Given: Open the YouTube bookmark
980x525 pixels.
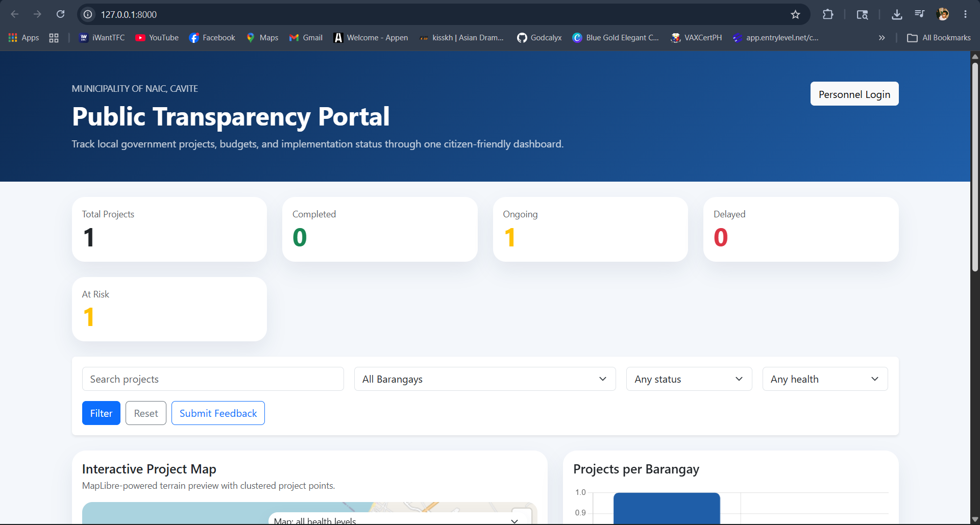Looking at the screenshot, I should (157, 38).
